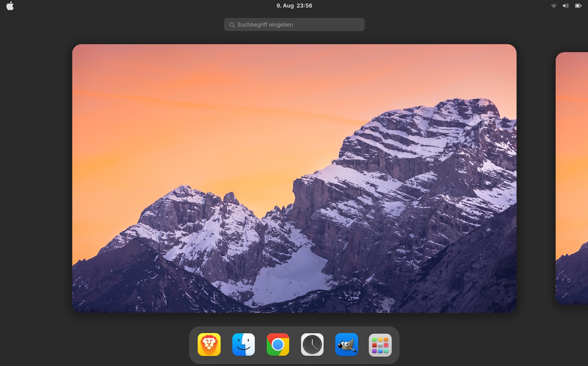
Task: Click the "9. Aug" date text
Action: (x=285, y=6)
